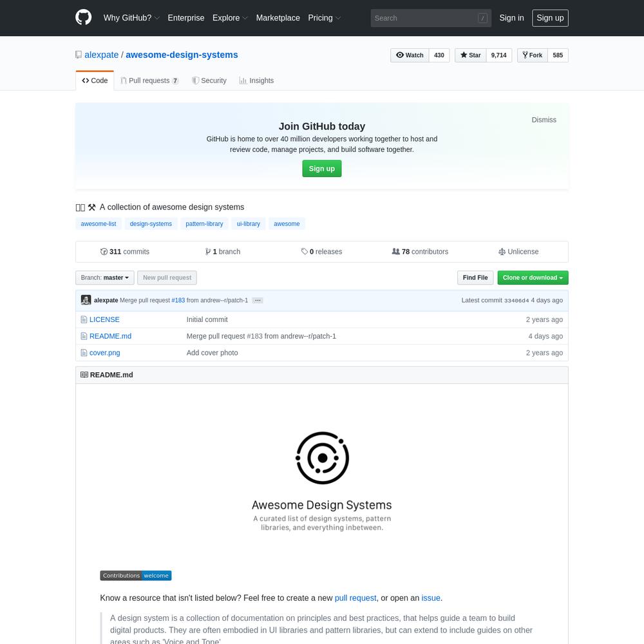
Task: Click the GitHub Octocat logo
Action: 83,17
